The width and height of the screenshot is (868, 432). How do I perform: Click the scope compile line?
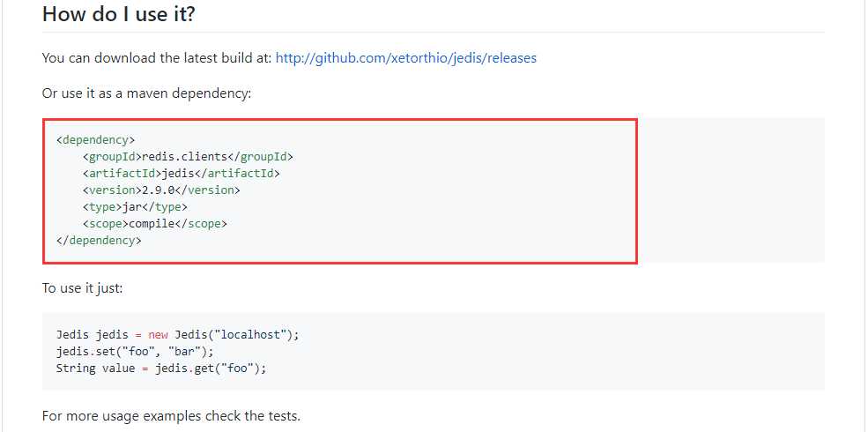click(155, 223)
